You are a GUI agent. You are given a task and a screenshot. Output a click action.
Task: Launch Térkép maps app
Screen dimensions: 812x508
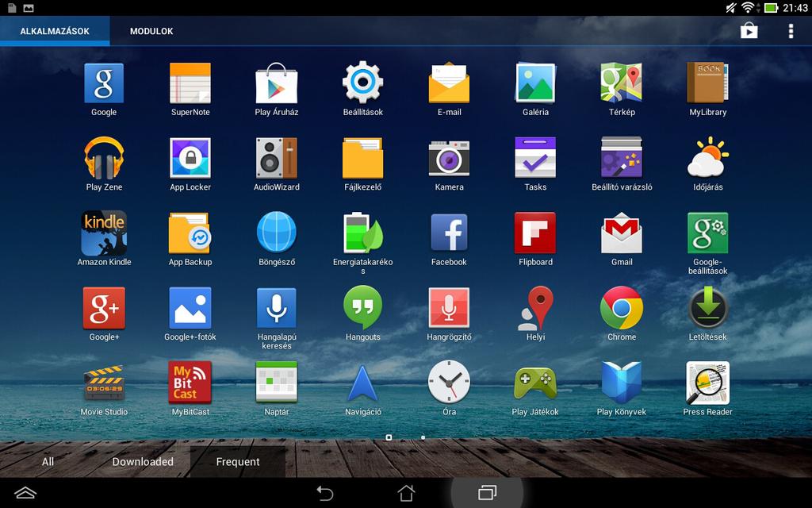(622, 83)
